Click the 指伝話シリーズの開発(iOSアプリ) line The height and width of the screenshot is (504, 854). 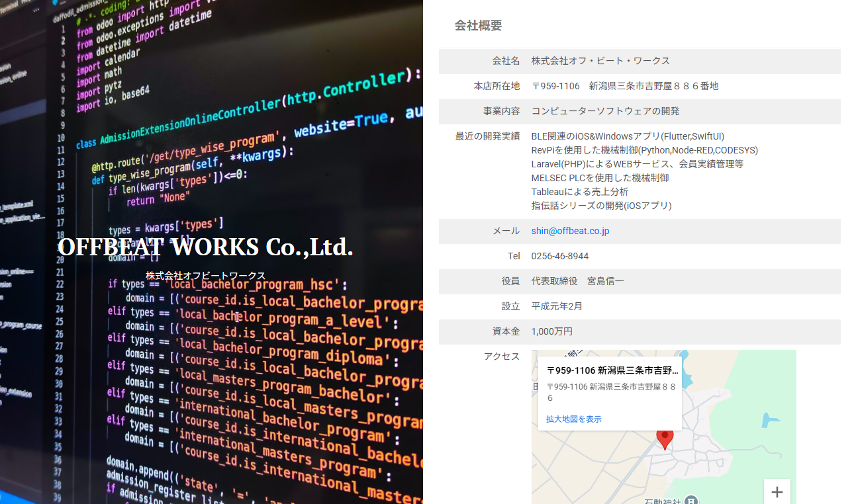602,206
